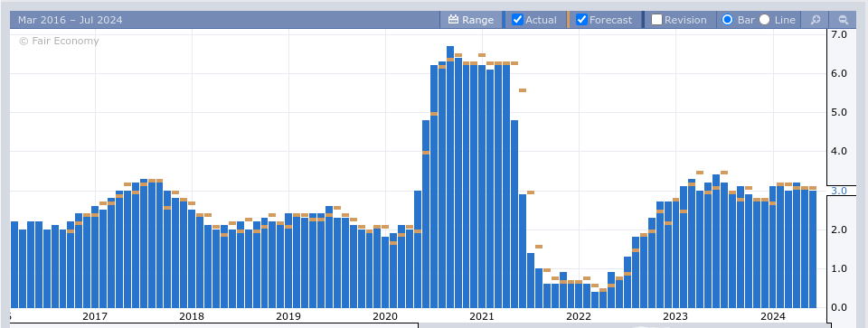Click the 6.0 y-axis label
The width and height of the screenshot is (868, 328).
coord(840,73)
